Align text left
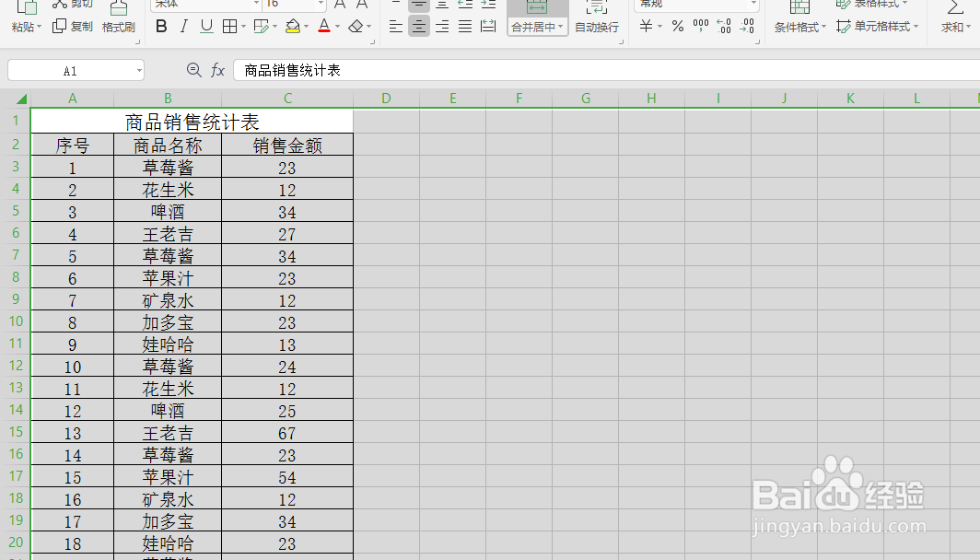This screenshot has height=560, width=980. point(396,26)
